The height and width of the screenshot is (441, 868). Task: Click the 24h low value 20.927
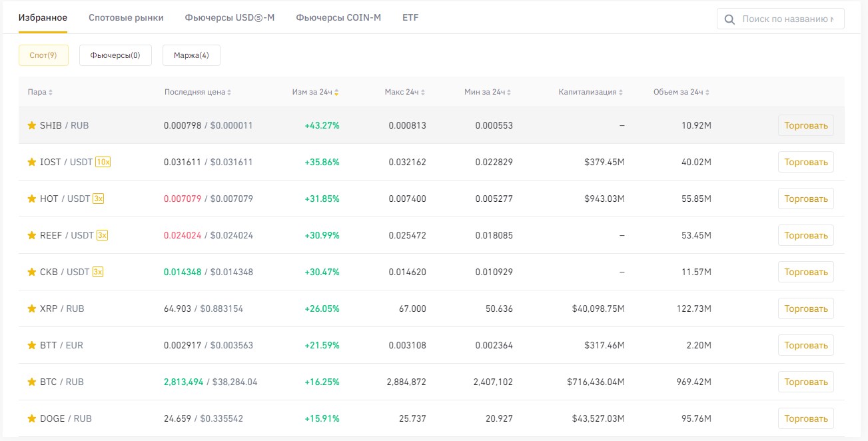499,418
